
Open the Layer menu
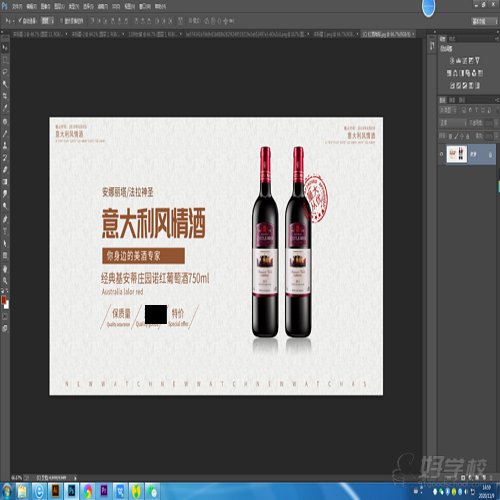tap(60, 6)
